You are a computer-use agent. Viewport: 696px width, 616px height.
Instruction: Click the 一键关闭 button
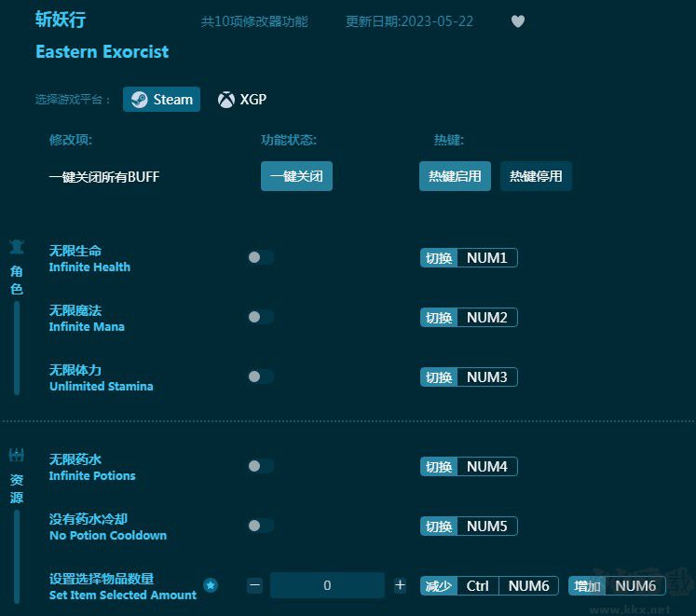pos(296,176)
